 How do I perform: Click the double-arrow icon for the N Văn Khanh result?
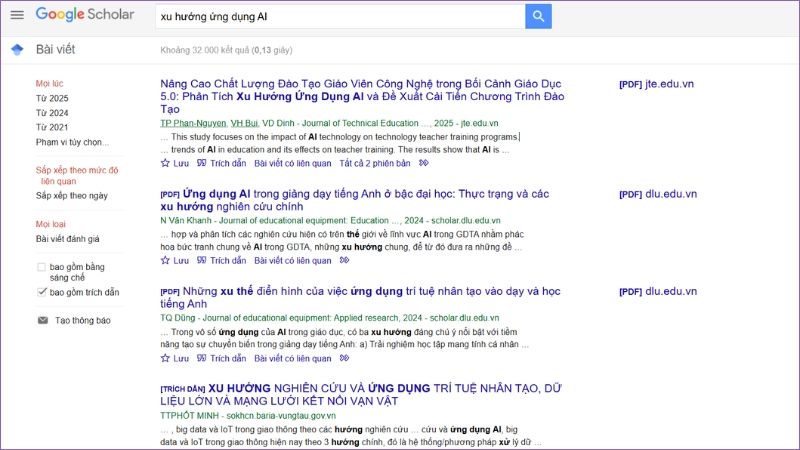tap(344, 260)
